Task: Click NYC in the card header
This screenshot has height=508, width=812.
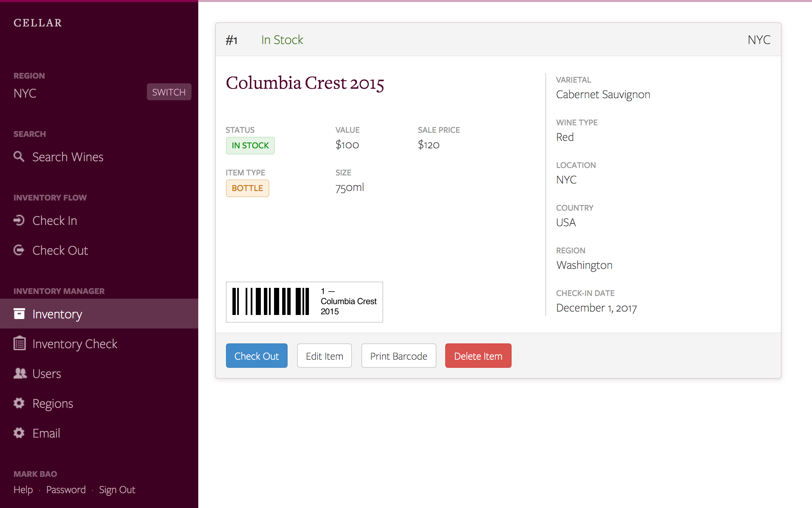Action: click(x=759, y=40)
